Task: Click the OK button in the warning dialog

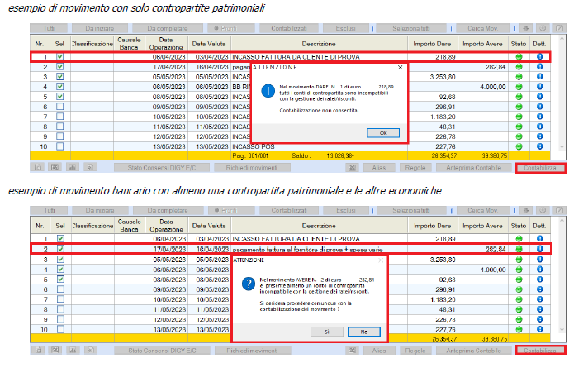Action: point(383,133)
